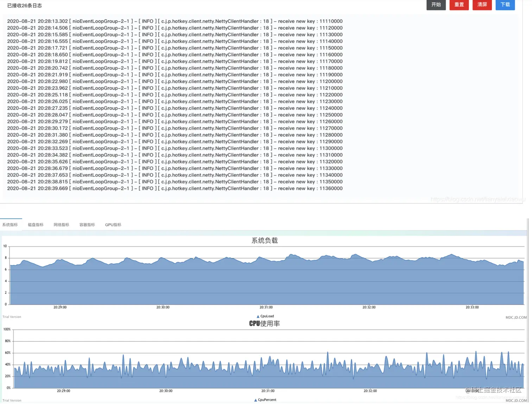Select the log line with key 11200000
Image resolution: width=532 pixels, height=404 pixels.
pos(175,81)
